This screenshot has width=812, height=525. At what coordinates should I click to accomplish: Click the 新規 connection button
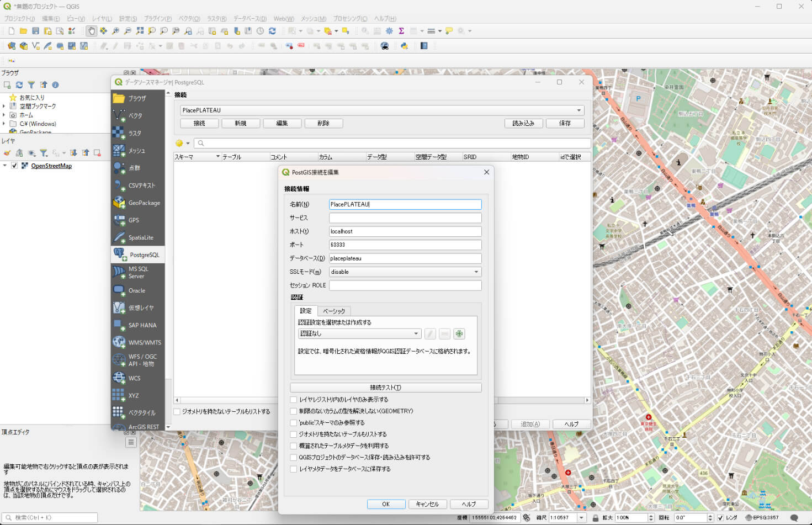coord(241,123)
